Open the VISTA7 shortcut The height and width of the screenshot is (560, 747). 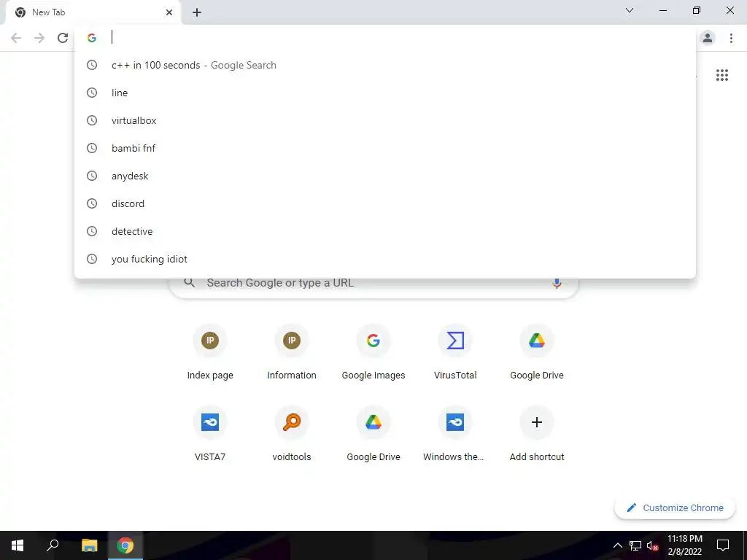[x=210, y=435]
